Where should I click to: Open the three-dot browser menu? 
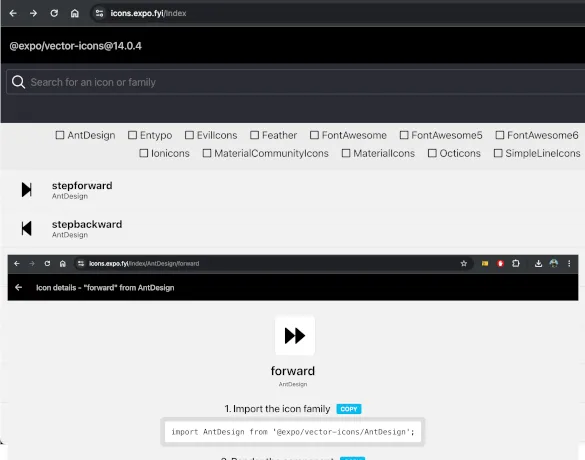[569, 264]
